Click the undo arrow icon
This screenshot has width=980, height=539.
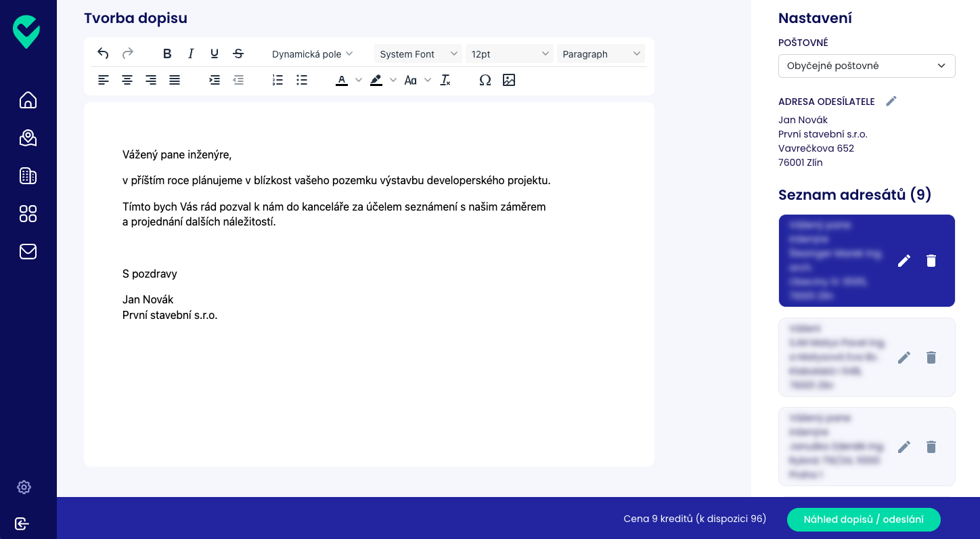[103, 53]
